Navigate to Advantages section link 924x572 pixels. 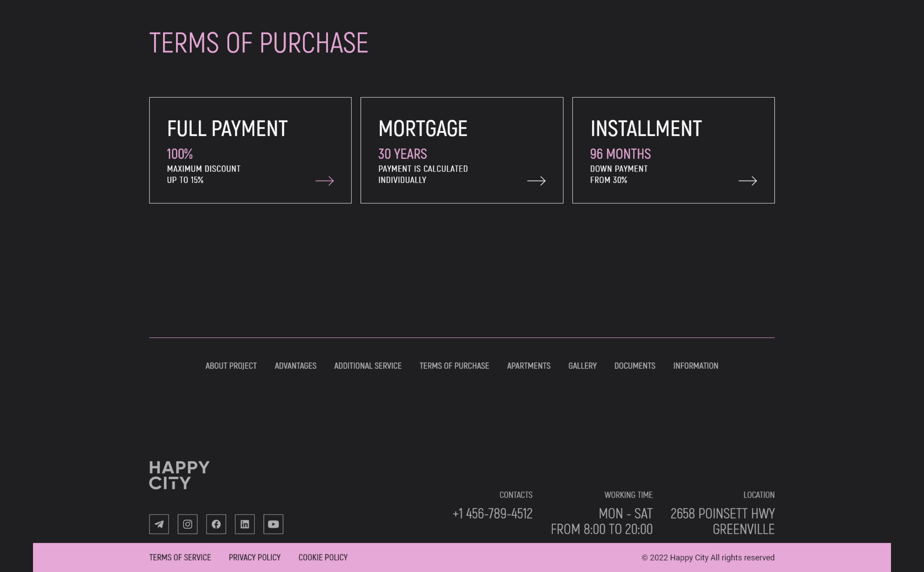pyautogui.click(x=295, y=366)
